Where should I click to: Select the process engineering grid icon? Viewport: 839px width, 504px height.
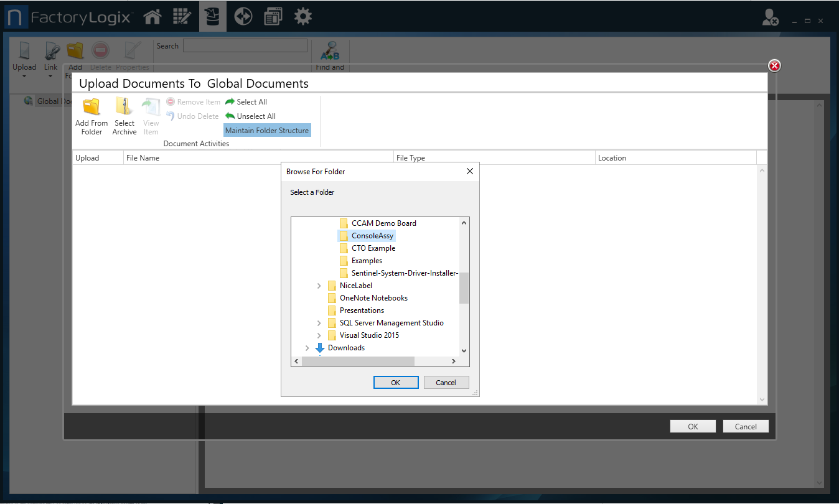[x=182, y=16]
